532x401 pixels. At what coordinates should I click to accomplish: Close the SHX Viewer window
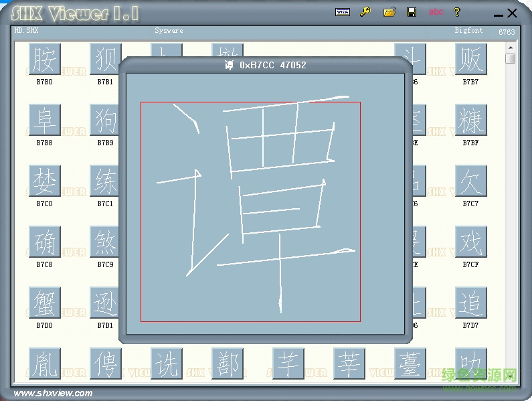click(x=512, y=13)
